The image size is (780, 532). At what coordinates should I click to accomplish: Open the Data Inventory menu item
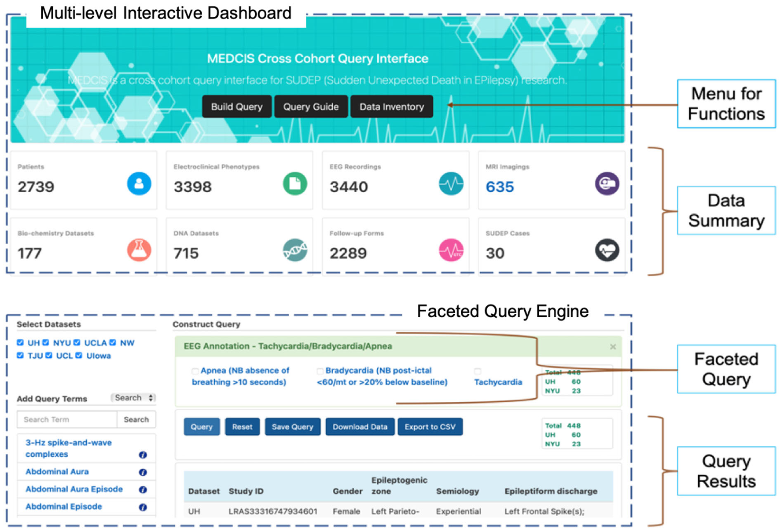[391, 106]
